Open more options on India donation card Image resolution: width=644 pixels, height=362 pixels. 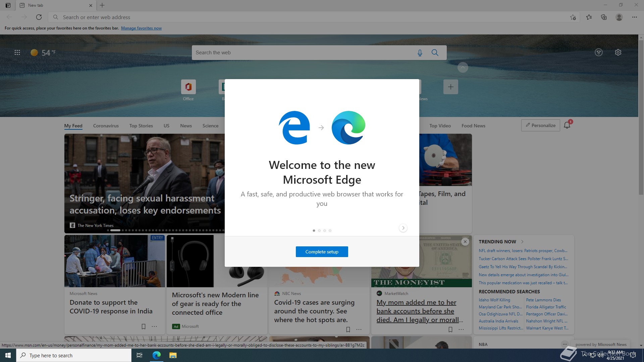click(154, 326)
